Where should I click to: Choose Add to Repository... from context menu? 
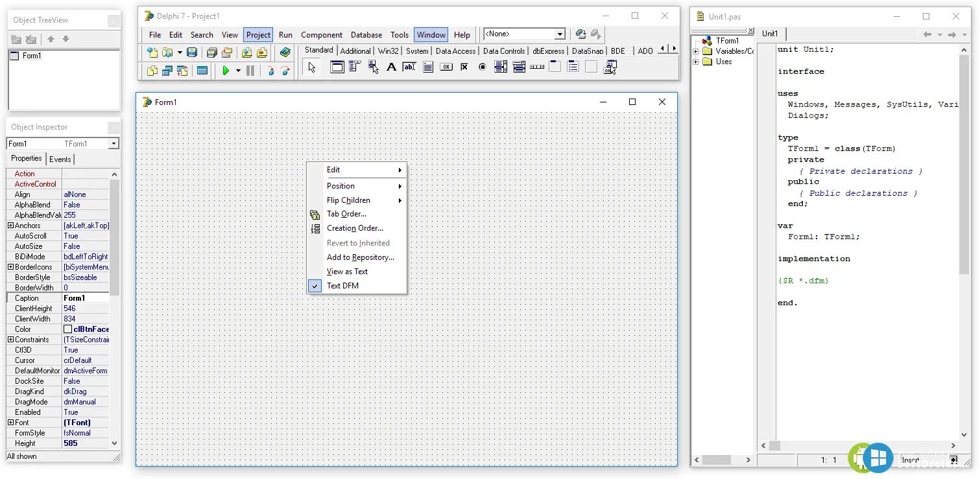(357, 257)
